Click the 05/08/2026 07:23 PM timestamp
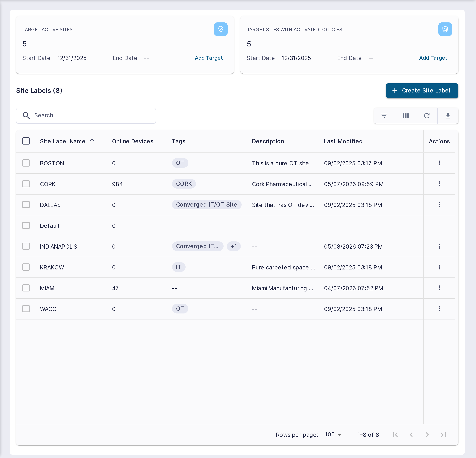Viewport: 476px width, 458px height. click(x=353, y=246)
